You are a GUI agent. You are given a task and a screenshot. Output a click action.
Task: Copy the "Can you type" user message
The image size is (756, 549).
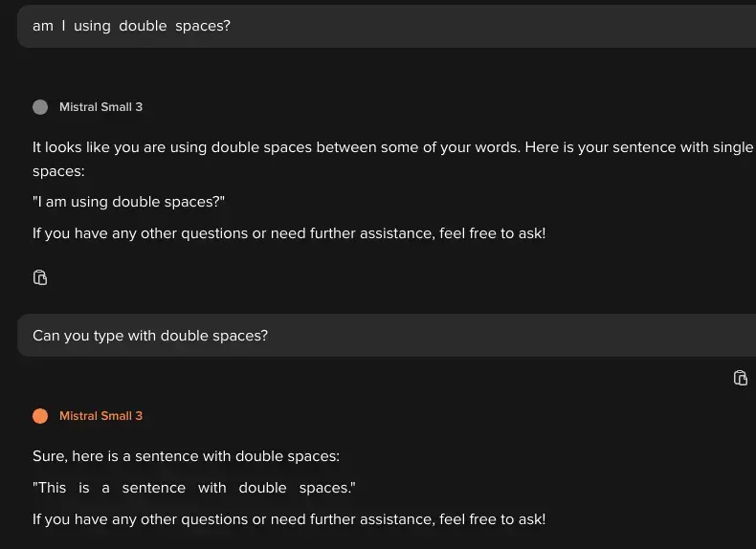[740, 378]
